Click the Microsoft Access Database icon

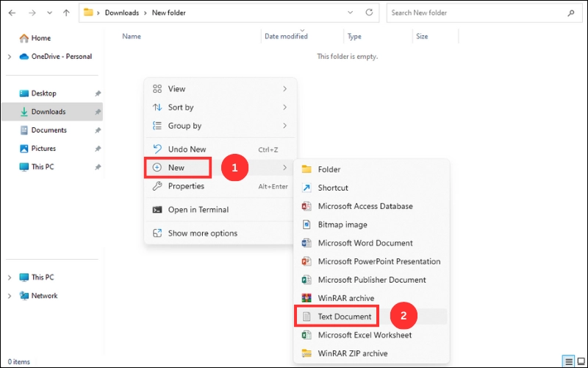click(306, 206)
